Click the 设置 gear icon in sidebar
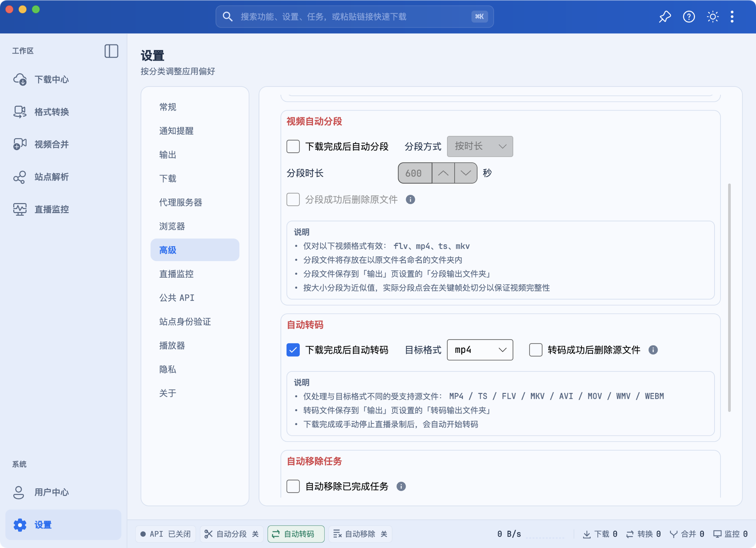The width and height of the screenshot is (756, 548). coord(20,525)
